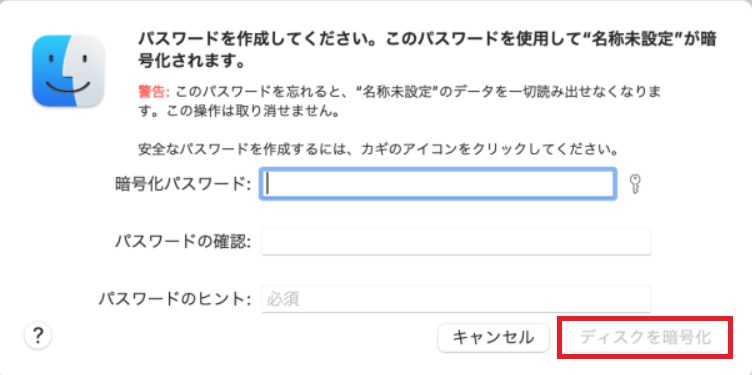Image resolution: width=752 pixels, height=375 pixels.
Task: Click the パスワードのヒント label
Action: (175, 300)
